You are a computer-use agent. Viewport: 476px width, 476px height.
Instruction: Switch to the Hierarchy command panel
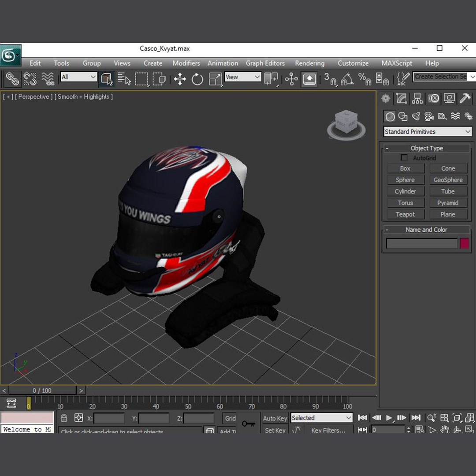pos(417,98)
